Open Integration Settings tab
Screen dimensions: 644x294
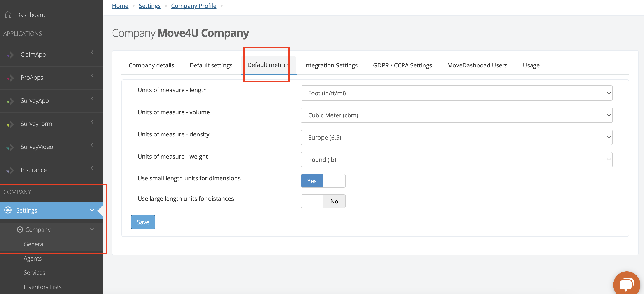pyautogui.click(x=331, y=65)
